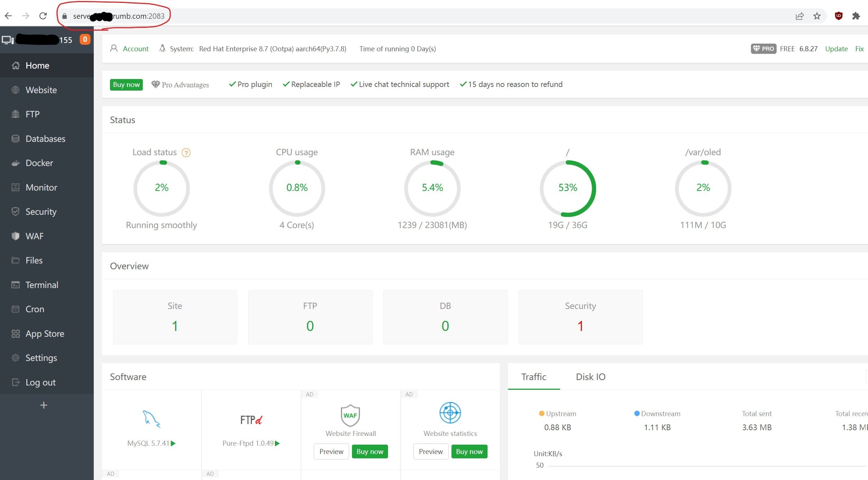The image size is (868, 480).
Task: Expand sidebar menu with plus button
Action: 44,405
